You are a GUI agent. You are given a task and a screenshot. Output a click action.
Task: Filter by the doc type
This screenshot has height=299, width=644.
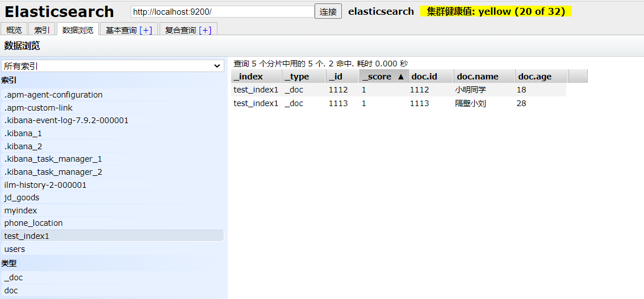click(x=112, y=291)
